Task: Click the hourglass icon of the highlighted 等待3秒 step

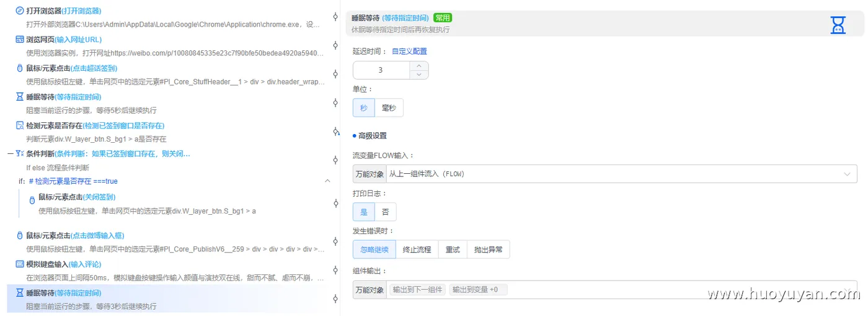Action: (x=20, y=292)
